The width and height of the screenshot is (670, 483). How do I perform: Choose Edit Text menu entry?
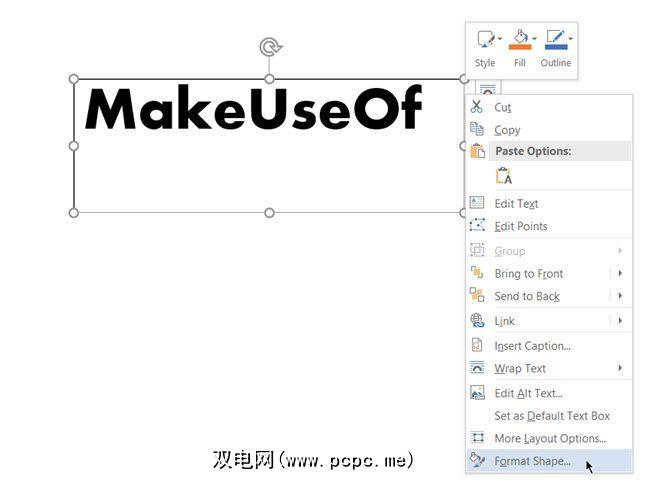(x=549, y=203)
